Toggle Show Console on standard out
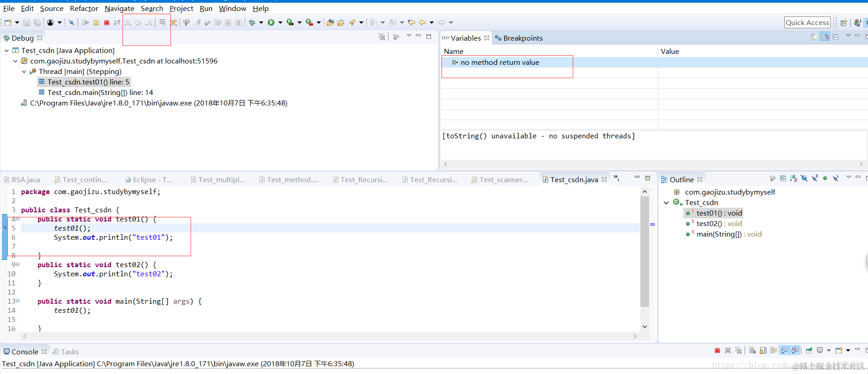 (784, 350)
